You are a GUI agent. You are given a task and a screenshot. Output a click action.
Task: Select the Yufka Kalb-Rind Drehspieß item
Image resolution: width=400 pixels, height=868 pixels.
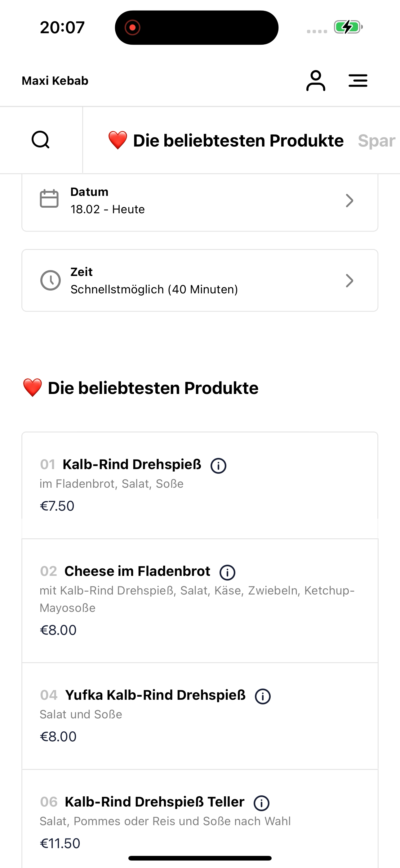[200, 716]
